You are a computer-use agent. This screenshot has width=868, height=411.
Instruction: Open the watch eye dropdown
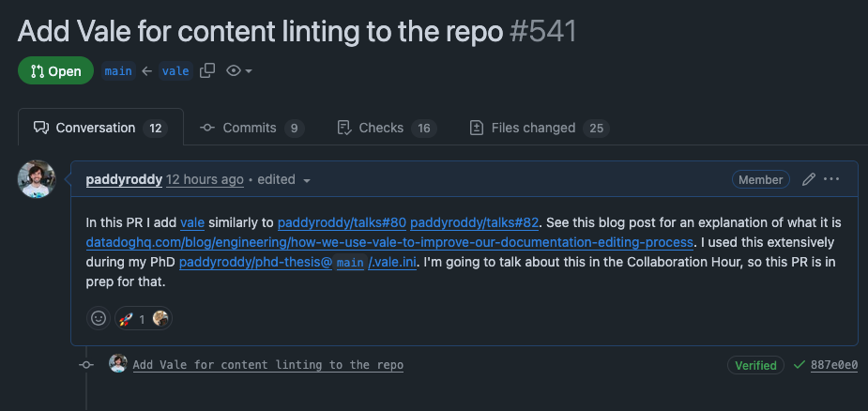pos(239,70)
